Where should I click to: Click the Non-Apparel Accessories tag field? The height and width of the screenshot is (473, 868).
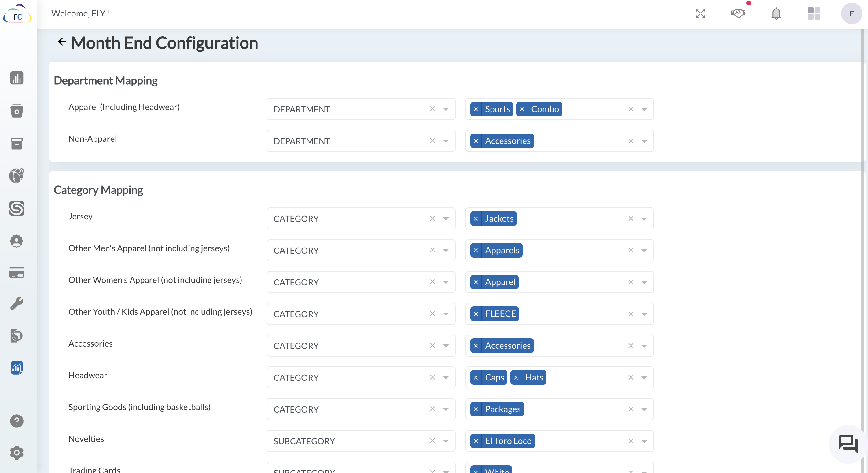559,141
